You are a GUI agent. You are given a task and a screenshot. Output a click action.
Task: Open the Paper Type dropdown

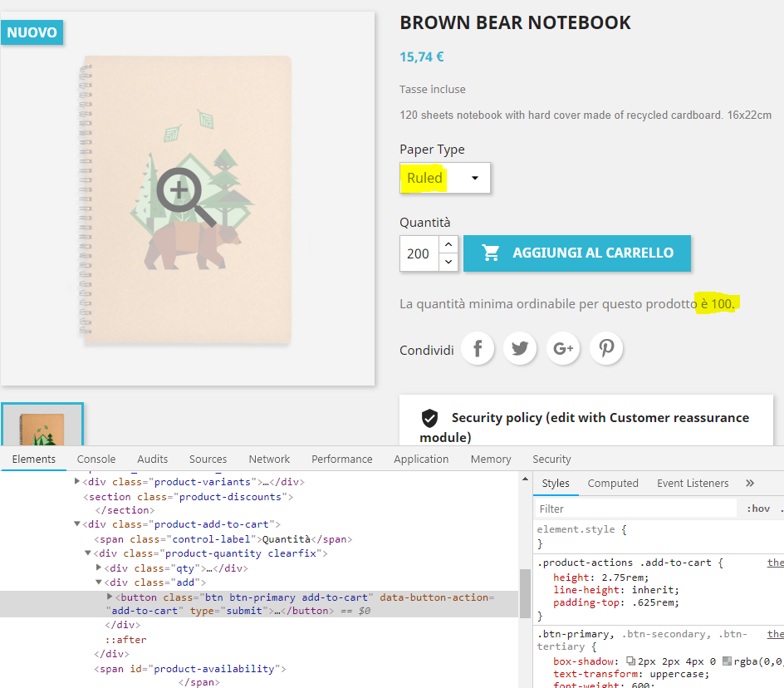(x=445, y=178)
